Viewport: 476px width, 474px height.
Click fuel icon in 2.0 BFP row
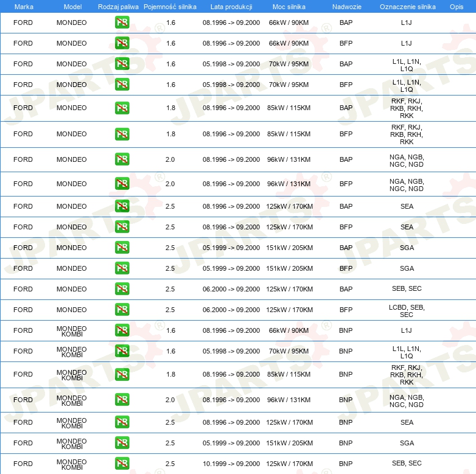pyautogui.click(x=122, y=184)
